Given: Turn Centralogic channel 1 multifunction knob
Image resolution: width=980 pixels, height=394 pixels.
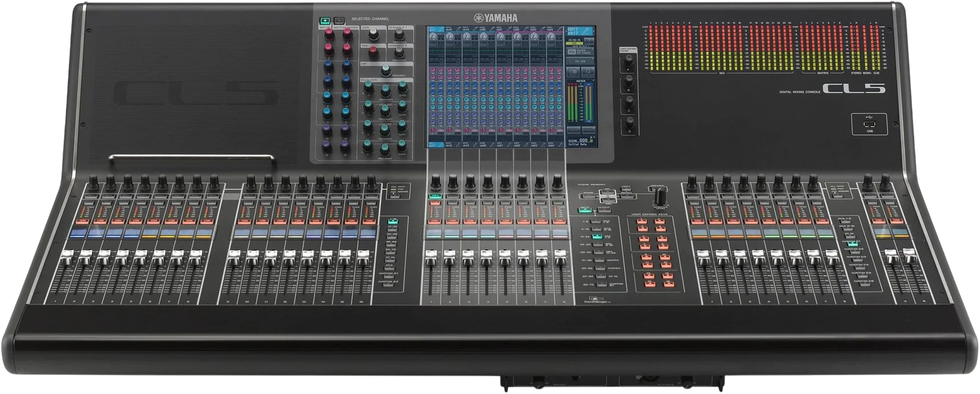Looking at the screenshot, I should [436, 182].
